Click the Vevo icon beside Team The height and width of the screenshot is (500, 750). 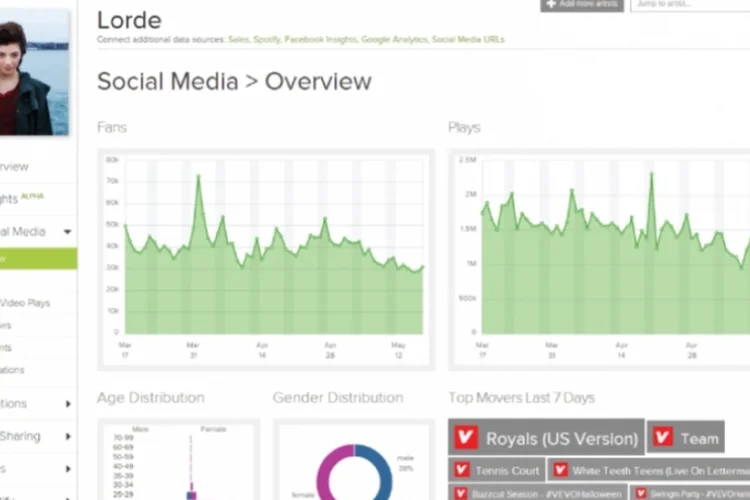coord(663,436)
